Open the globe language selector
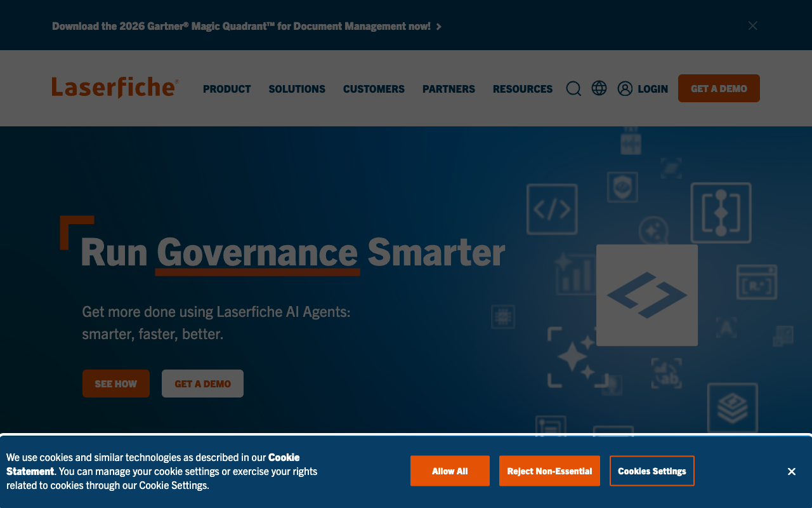Image resolution: width=812 pixels, height=508 pixels. [599, 88]
